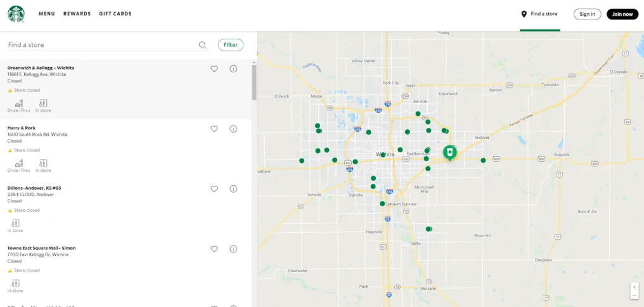Favorite the Dillons-Andover store
Screen dimensions: 644x307
click(x=214, y=189)
